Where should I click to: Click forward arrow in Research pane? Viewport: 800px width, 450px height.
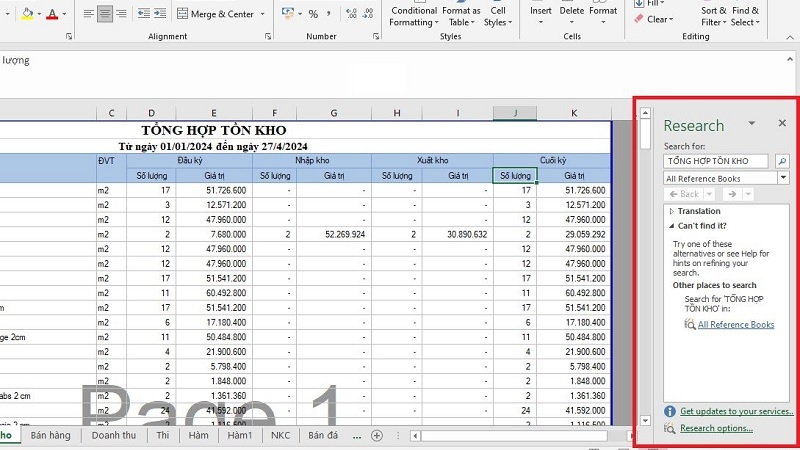pyautogui.click(x=732, y=194)
